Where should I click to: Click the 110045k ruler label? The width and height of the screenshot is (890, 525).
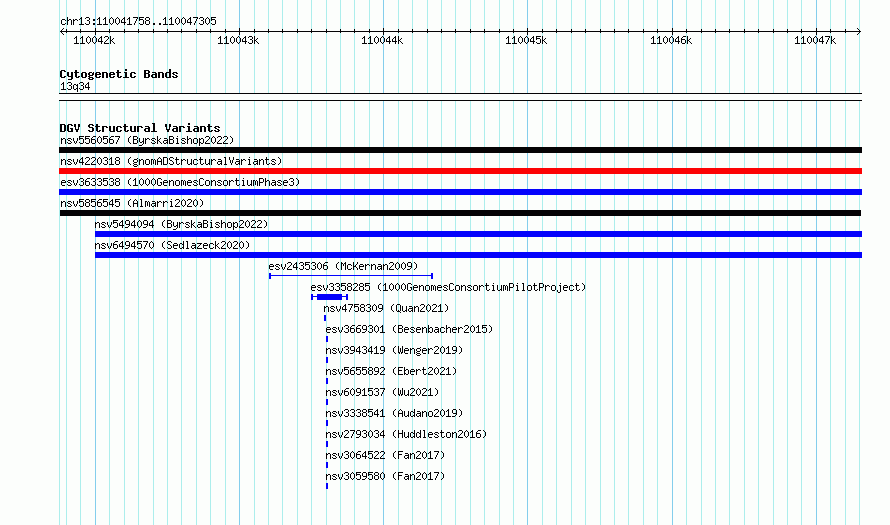pyautogui.click(x=527, y=40)
